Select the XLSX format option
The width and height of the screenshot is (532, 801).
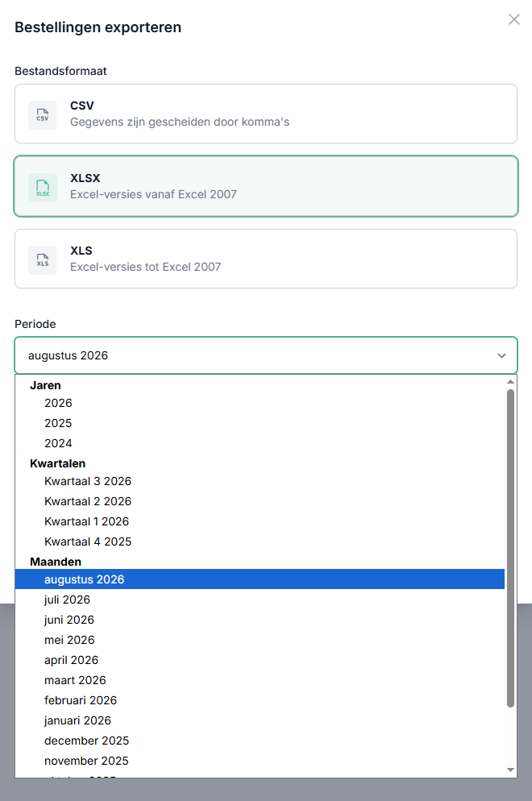(x=266, y=186)
